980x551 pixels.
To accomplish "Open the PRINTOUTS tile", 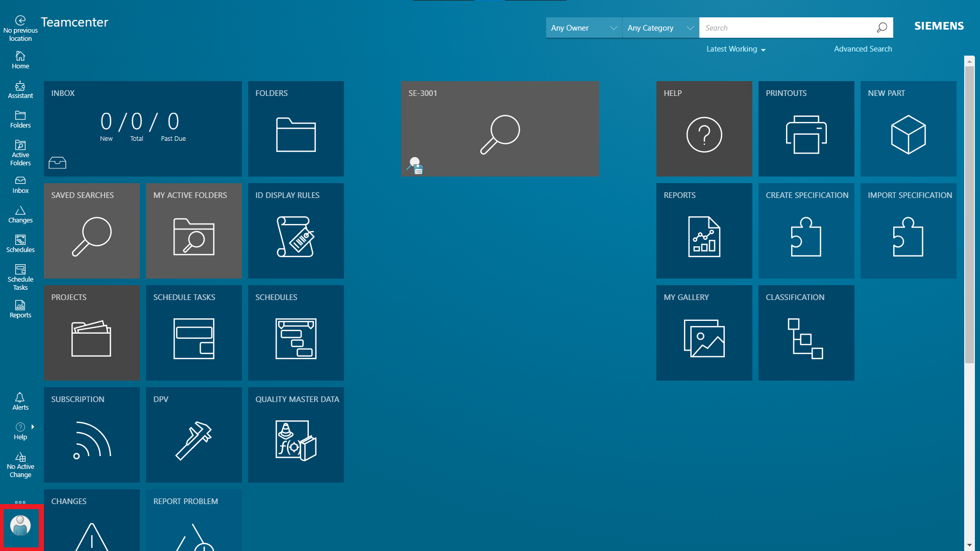I will click(806, 129).
